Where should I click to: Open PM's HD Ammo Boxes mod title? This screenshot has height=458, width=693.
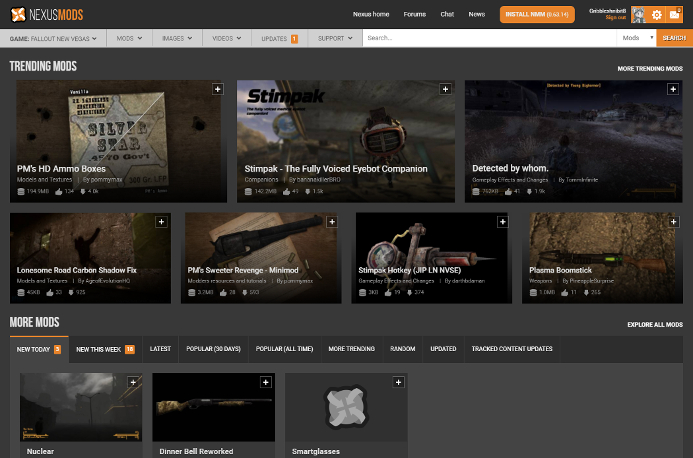pyautogui.click(x=61, y=169)
